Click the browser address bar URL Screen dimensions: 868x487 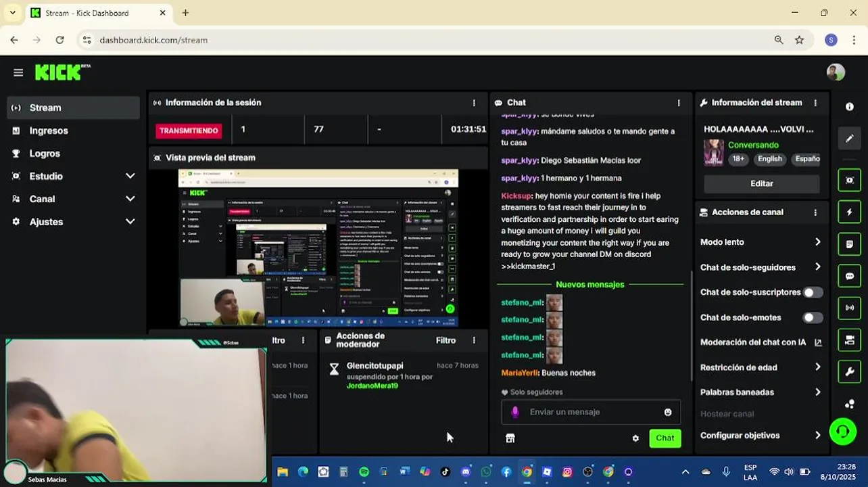[x=153, y=40]
